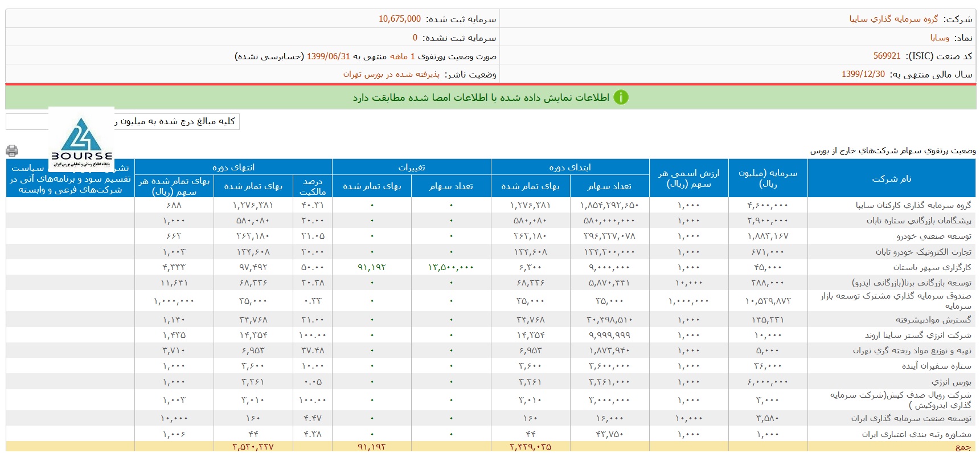Click capital value ۴,۶۰۰,۰۰۰ in first row
980x453 pixels.
point(768,205)
